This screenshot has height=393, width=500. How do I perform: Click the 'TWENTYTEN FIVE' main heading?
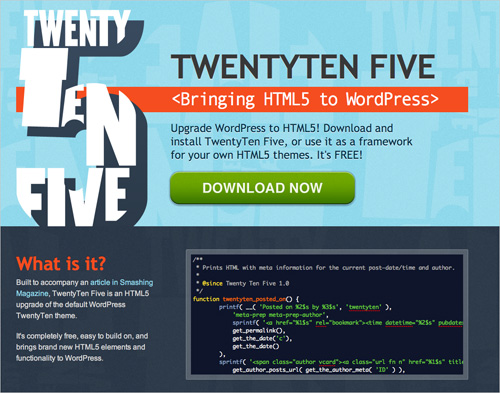(303, 66)
